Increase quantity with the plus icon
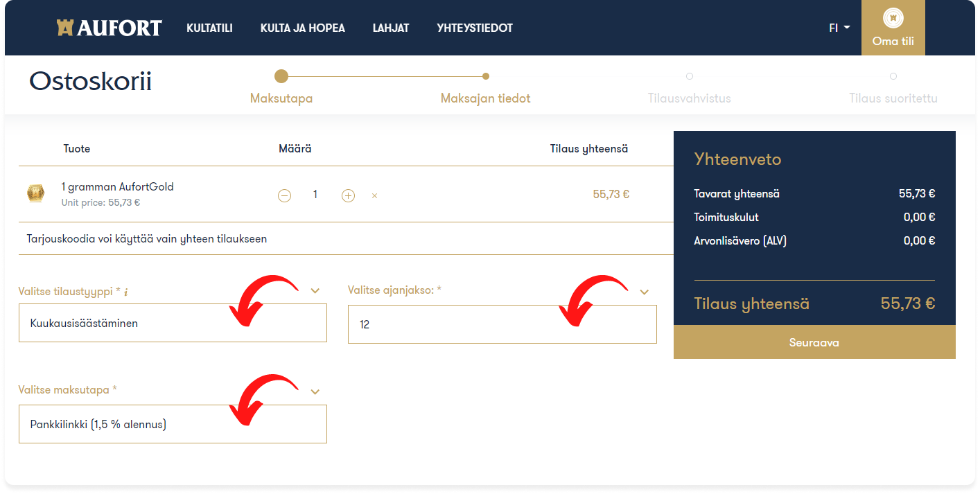Viewport: 980px width, 494px height. pos(348,195)
